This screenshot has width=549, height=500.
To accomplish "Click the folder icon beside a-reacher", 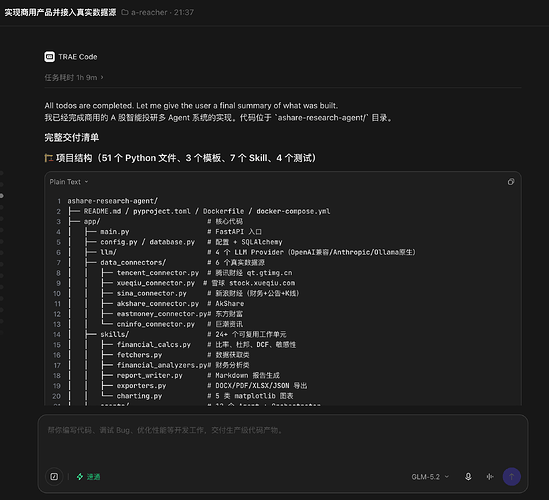I will click(x=125, y=12).
